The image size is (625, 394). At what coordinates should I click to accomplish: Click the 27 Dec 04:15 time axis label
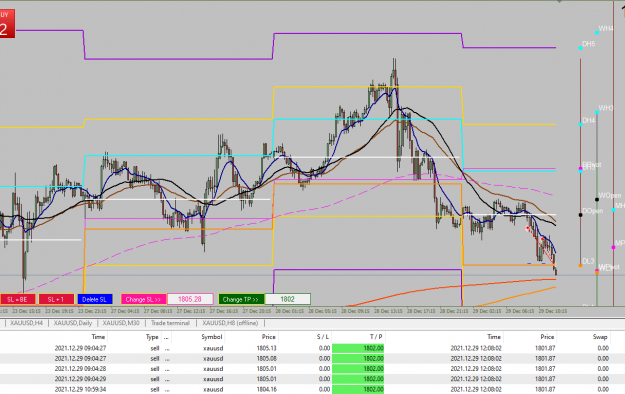click(124, 311)
